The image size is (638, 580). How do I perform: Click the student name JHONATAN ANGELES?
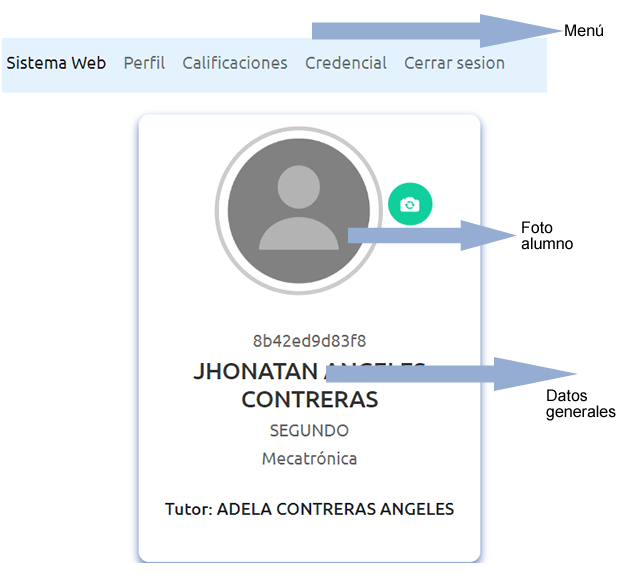[x=260, y=371]
